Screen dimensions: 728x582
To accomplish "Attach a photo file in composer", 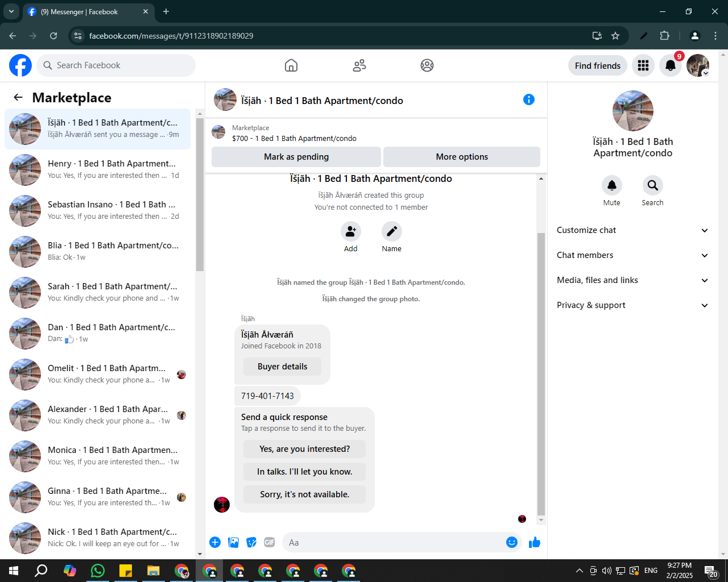I will point(233,542).
